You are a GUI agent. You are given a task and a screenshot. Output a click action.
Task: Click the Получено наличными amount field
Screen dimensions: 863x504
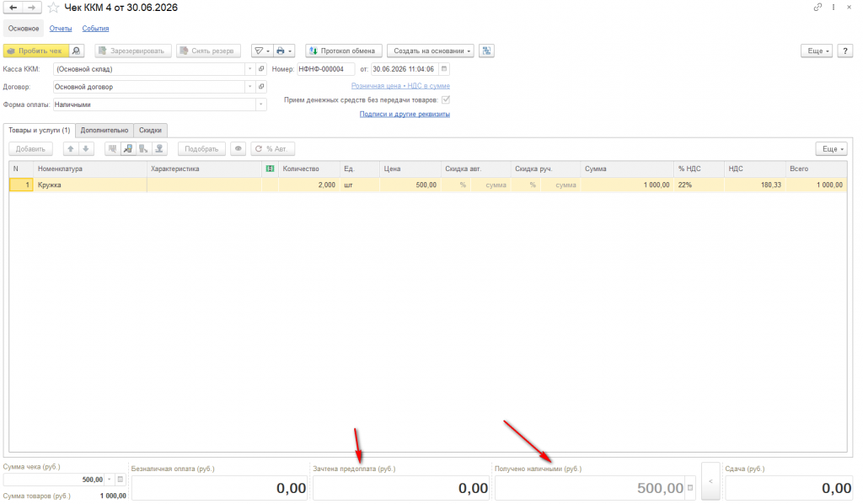(x=591, y=487)
